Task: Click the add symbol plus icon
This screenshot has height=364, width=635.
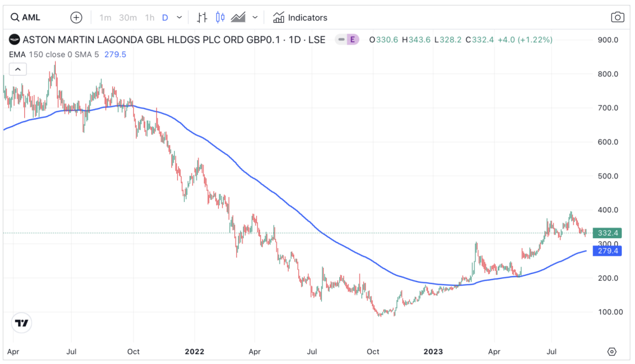Action: click(x=76, y=17)
